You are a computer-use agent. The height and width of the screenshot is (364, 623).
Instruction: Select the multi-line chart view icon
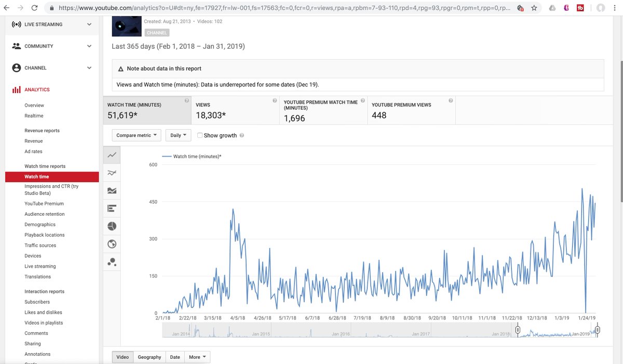pos(112,173)
